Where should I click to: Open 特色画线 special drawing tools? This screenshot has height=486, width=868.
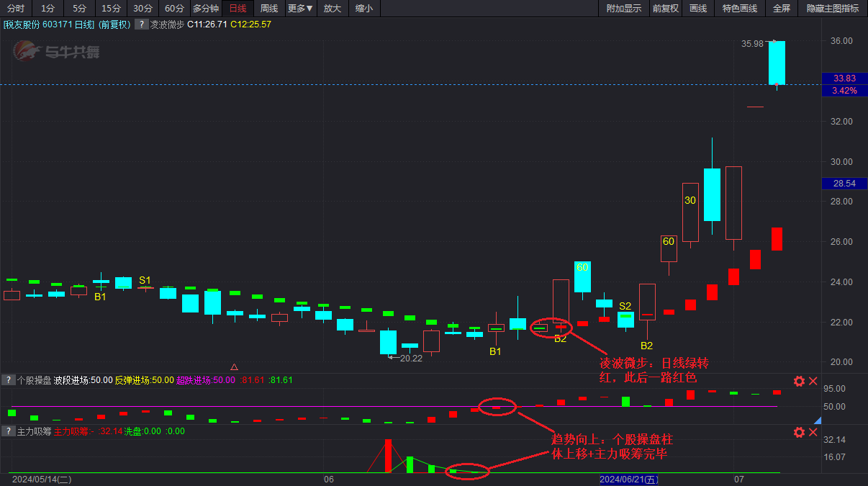point(740,9)
